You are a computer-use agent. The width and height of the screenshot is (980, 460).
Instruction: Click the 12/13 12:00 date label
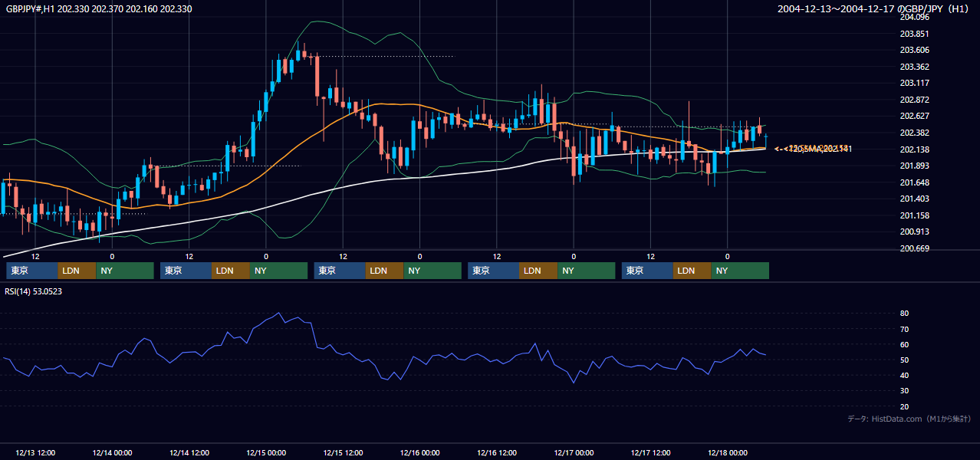[35, 452]
